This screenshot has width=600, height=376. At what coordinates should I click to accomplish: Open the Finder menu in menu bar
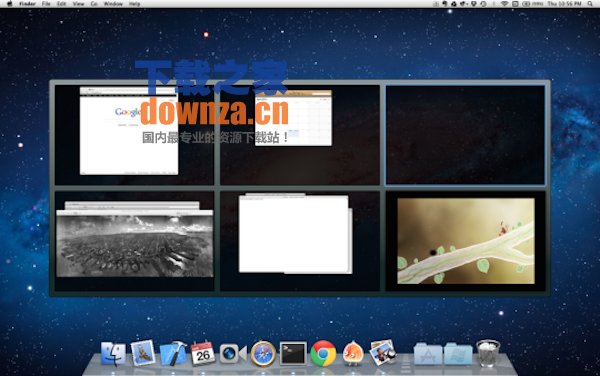click(x=28, y=4)
